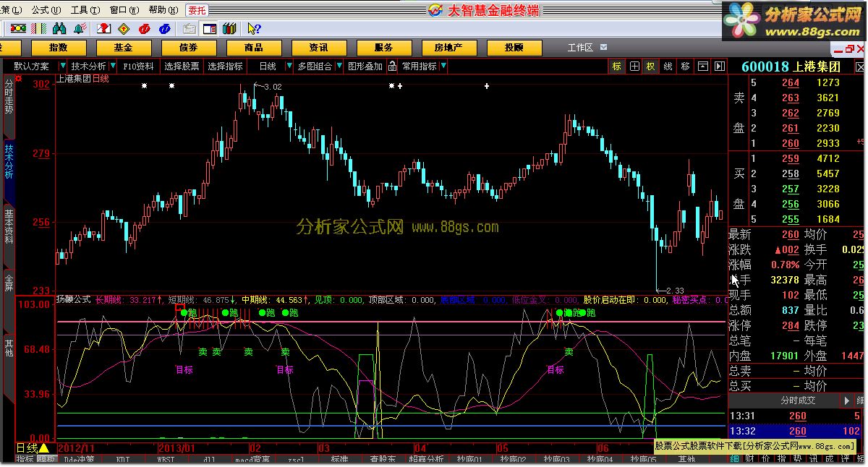Open the 工作区 workspace dropdown

point(586,48)
